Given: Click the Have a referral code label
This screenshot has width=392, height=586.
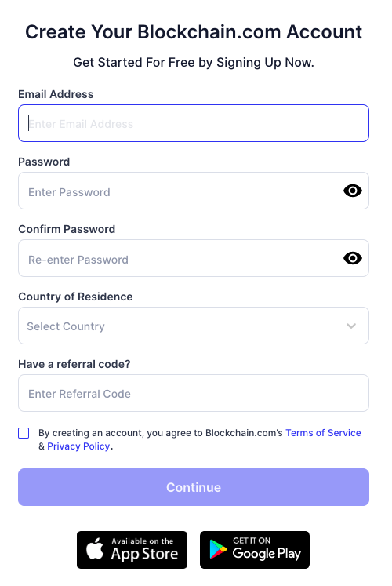Looking at the screenshot, I should click(x=74, y=364).
